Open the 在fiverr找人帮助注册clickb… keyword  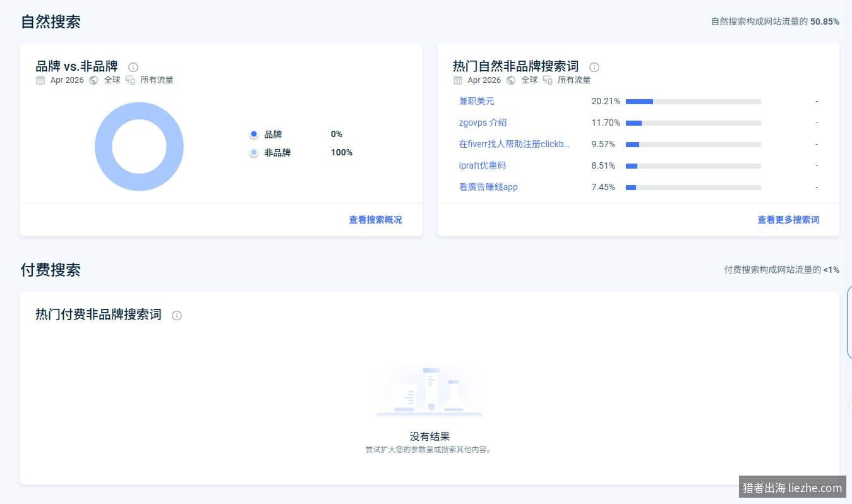[x=514, y=144]
